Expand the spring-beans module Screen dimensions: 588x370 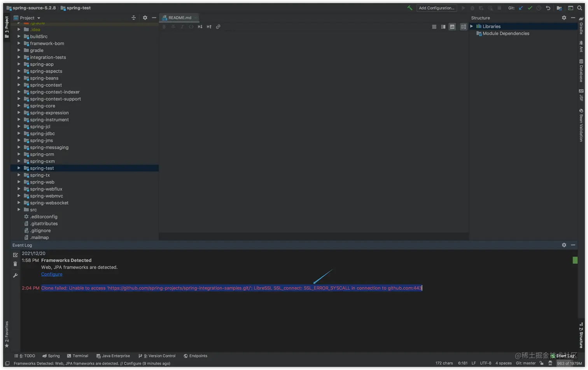tap(19, 78)
